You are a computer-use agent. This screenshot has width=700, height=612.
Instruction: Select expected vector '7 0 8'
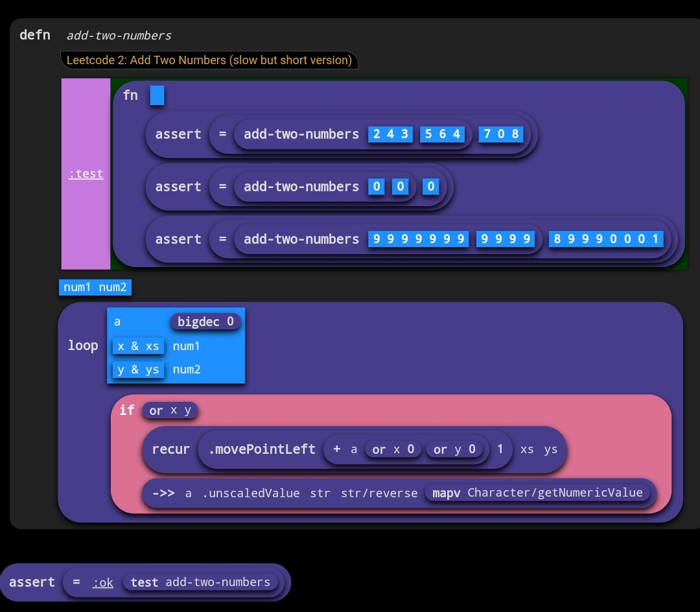501,134
